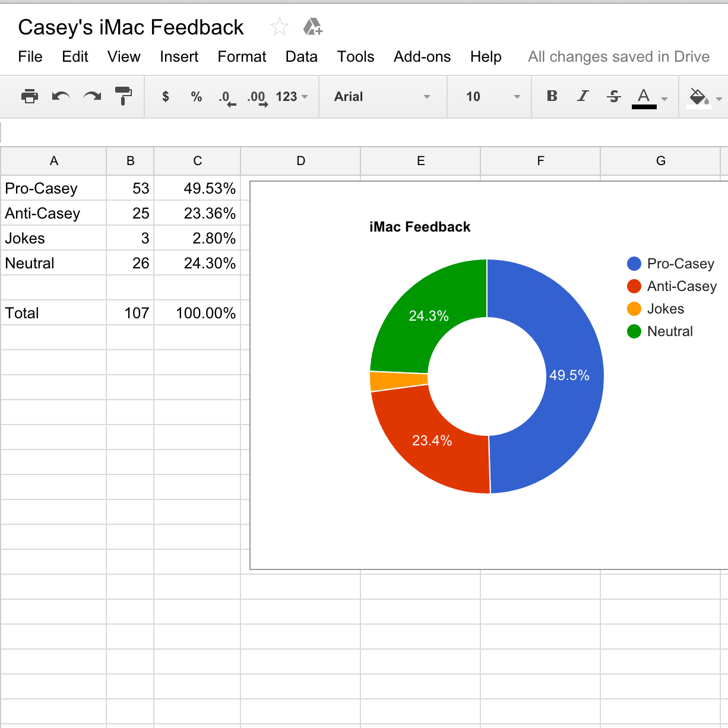Click the iMac Feedback chart title
The width and height of the screenshot is (728, 728).
pos(420,227)
